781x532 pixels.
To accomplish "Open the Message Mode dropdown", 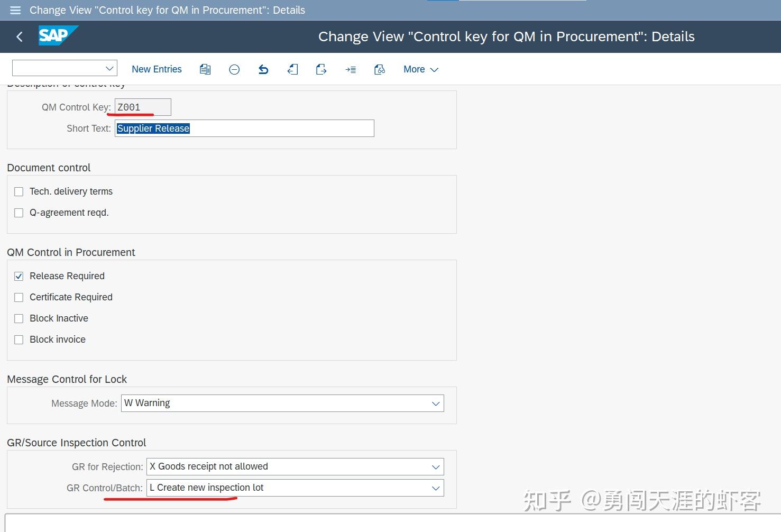I will [435, 403].
